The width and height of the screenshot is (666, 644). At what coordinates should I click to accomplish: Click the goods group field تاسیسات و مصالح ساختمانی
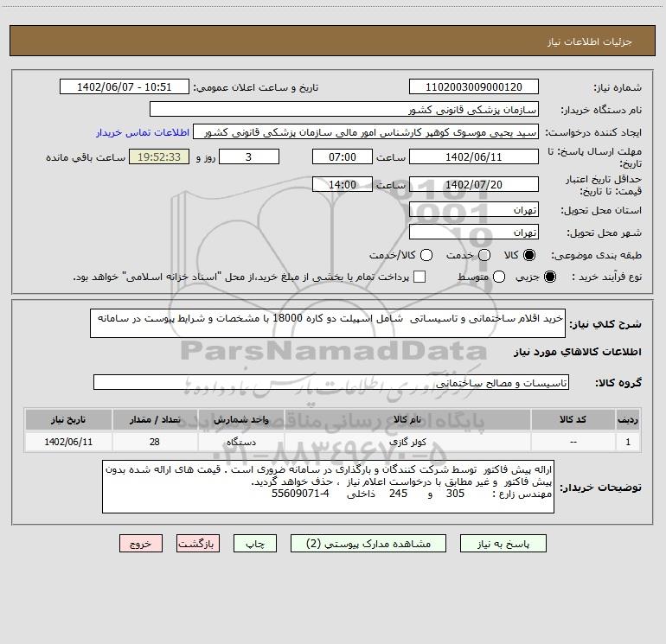[x=331, y=382]
